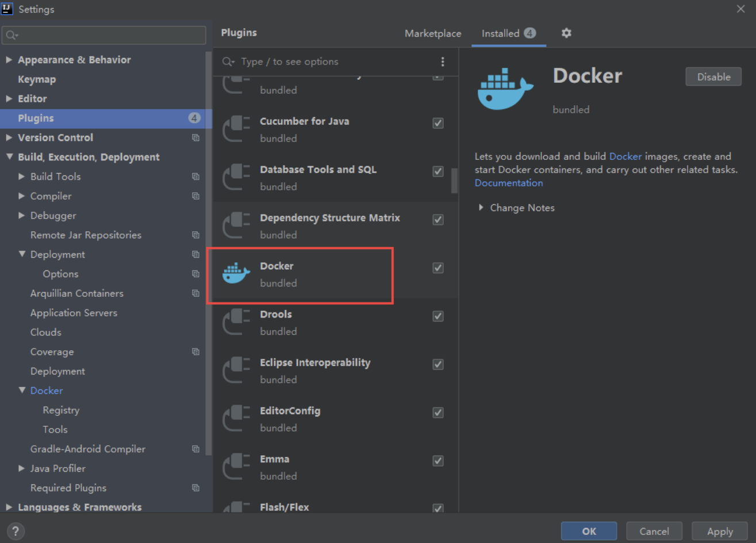Switch to the Marketplace tab
Screen dimensions: 756x543
click(433, 33)
